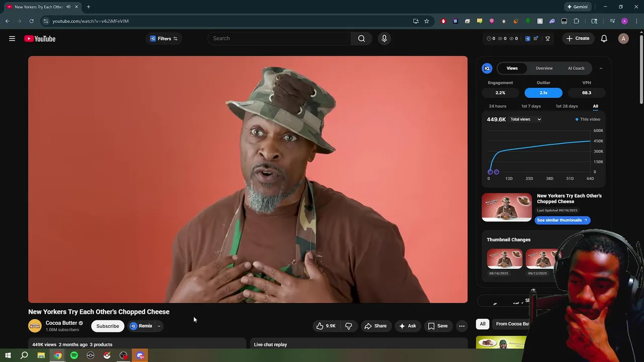Viewport: 644px width, 362px height.
Task: Open a new browser tab
Action: 89,7
